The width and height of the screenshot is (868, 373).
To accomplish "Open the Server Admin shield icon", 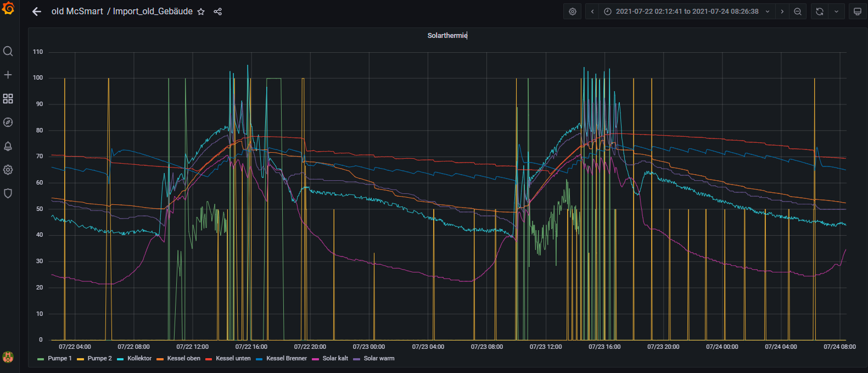I will point(8,193).
